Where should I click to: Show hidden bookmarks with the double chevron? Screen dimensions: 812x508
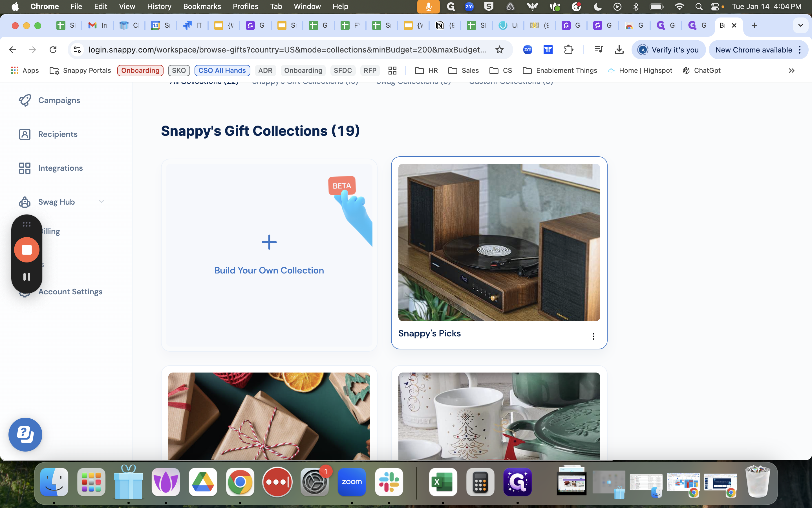791,71
